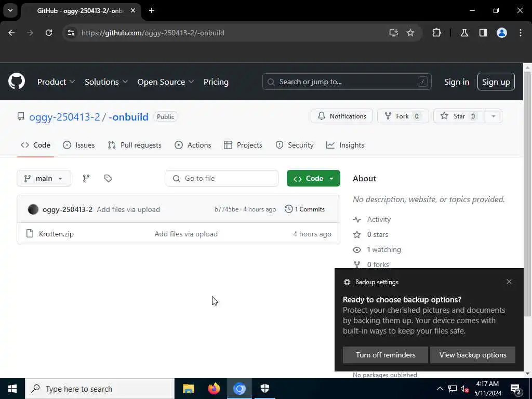Bookmark this page with the star icon
Image resolution: width=532 pixels, height=399 pixels.
coord(410,33)
